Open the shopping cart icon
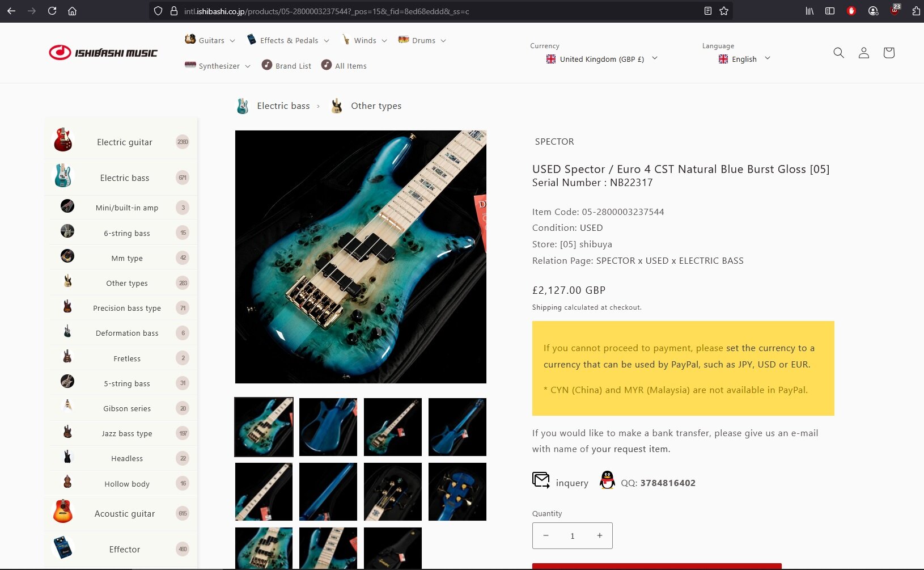The width and height of the screenshot is (924, 570). click(888, 53)
